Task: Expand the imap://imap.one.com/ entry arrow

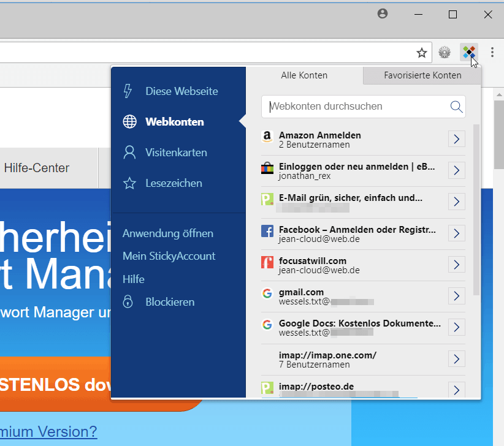Action: pos(457,359)
